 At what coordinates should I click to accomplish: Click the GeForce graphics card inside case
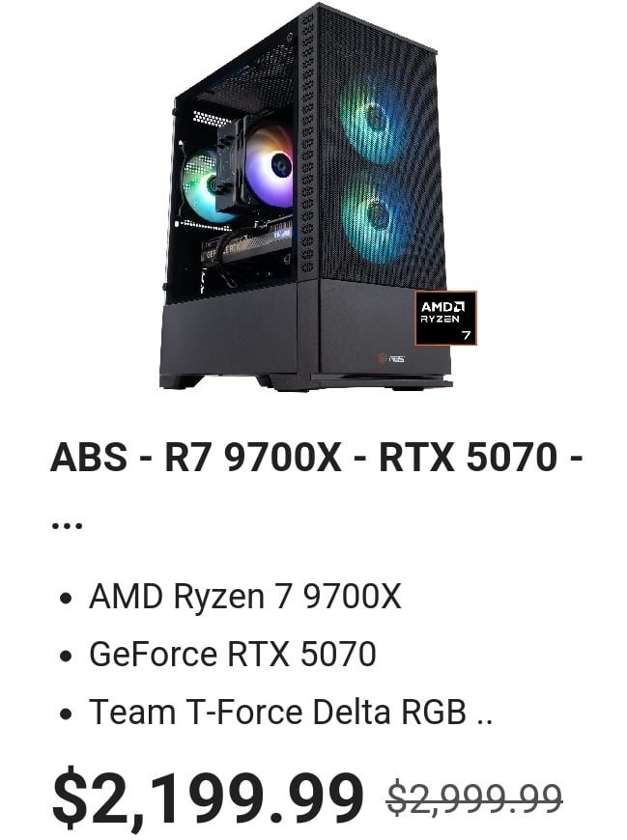click(247, 245)
